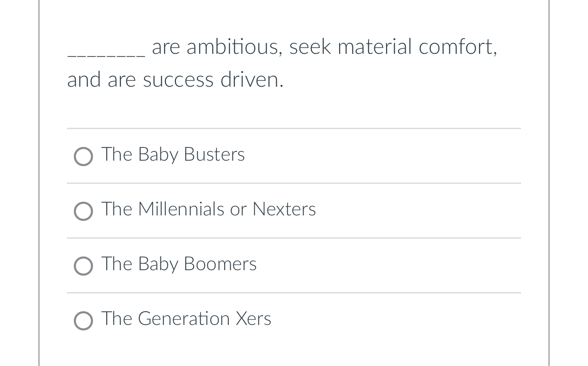The image size is (588, 366).
Task: Click the divider above Baby Busters option
Action: click(294, 129)
